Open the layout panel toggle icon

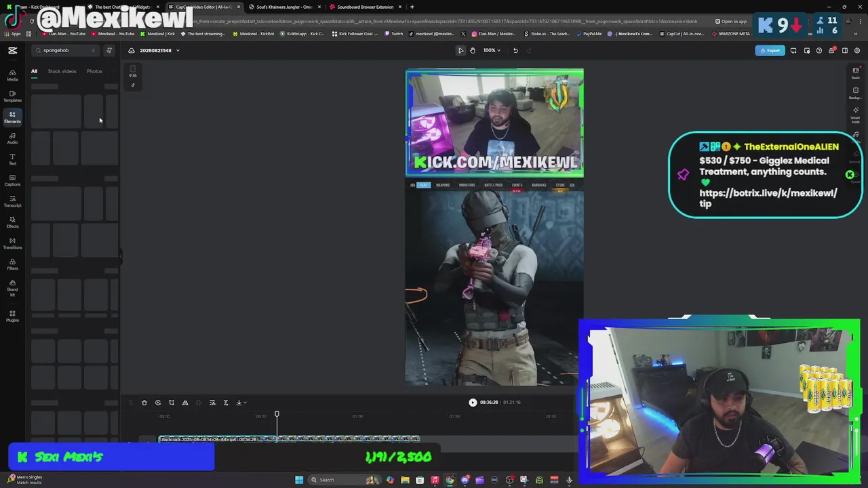coord(844,50)
